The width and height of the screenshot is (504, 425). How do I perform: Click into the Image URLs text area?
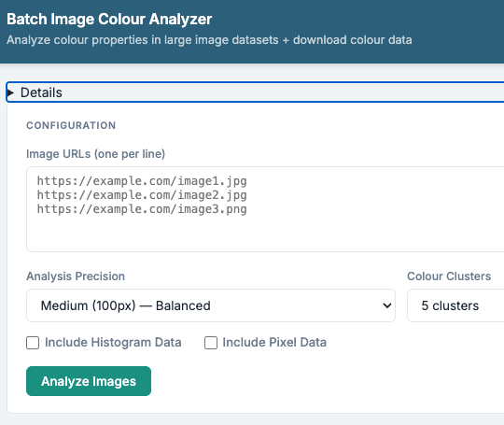point(265,209)
